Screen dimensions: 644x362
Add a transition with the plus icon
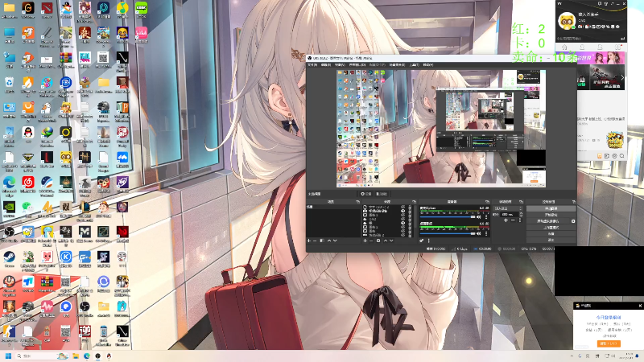click(x=506, y=220)
